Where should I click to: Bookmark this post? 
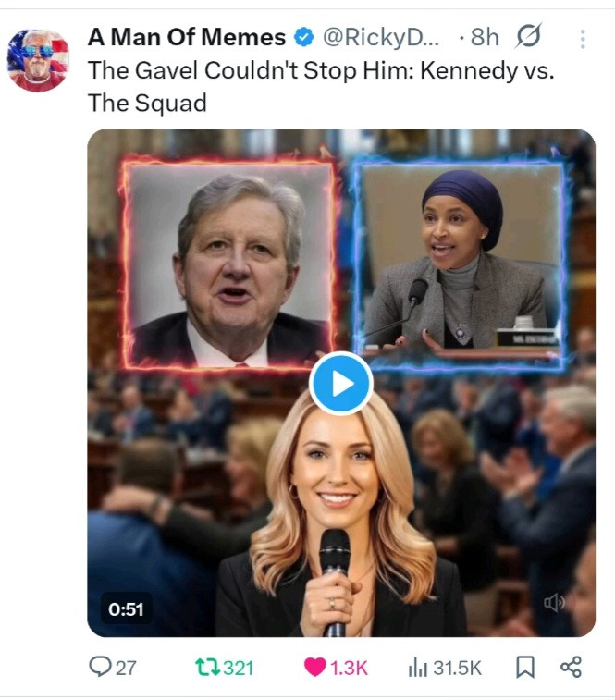tap(524, 668)
